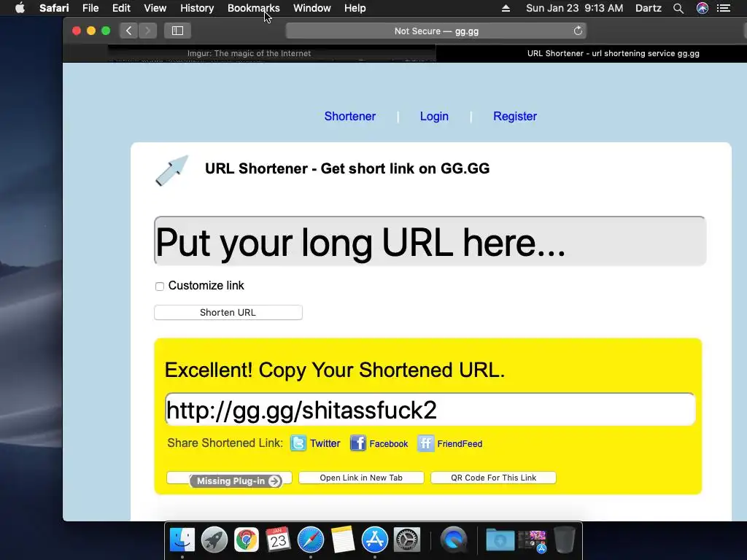
Task: Open App Store from the Dock
Action: point(375,540)
